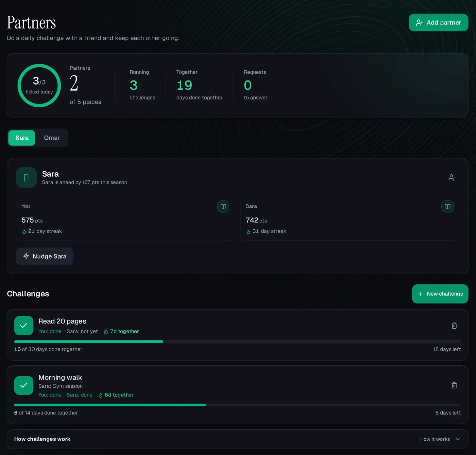Click "6 of 14 days done together"
Image resolution: width=476 pixels, height=455 pixels.
pos(46,413)
